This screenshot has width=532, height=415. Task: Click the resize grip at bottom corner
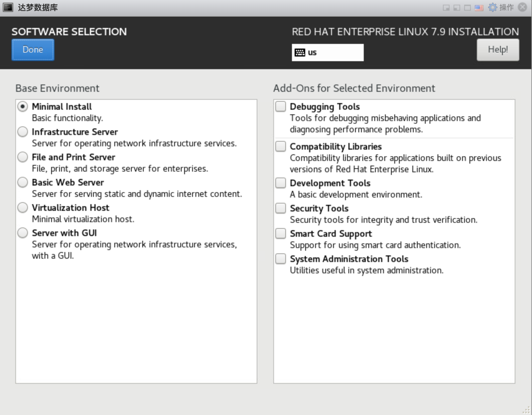click(526, 410)
